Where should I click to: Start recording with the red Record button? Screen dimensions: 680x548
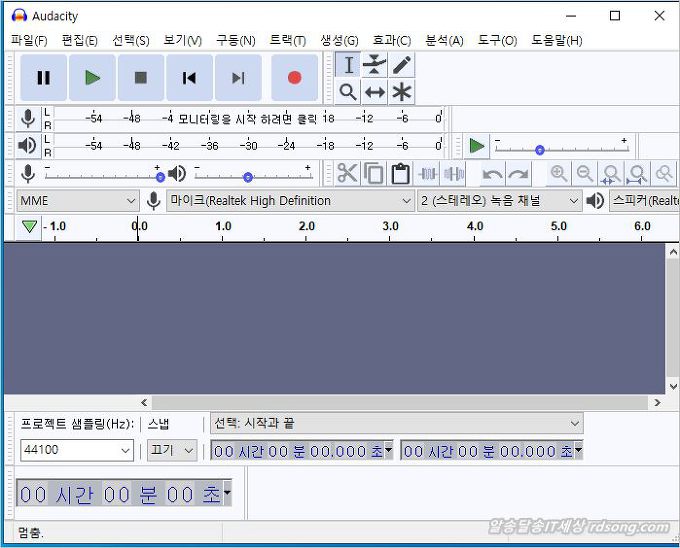click(294, 78)
